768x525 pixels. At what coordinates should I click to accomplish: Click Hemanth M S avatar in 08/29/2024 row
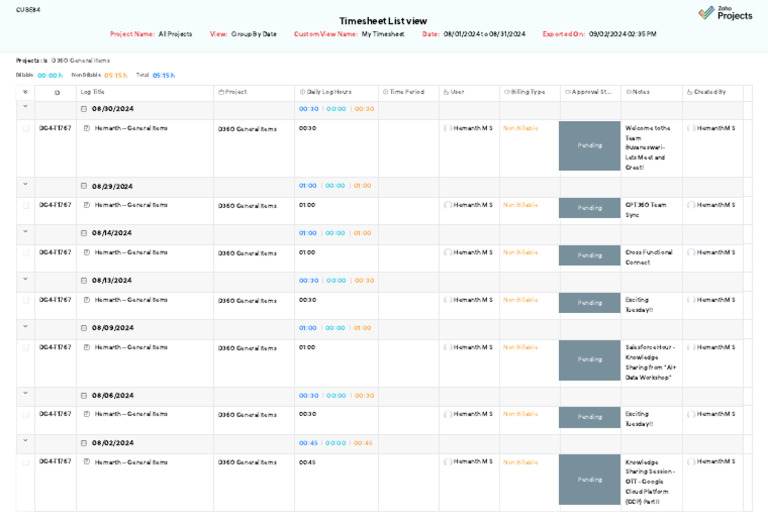tap(448, 205)
